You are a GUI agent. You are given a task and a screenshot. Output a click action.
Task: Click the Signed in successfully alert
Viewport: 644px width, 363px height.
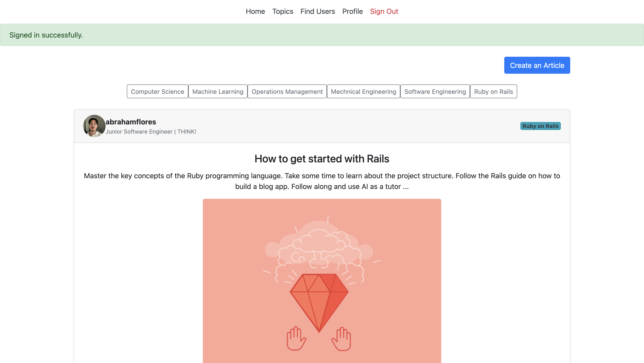click(x=322, y=35)
